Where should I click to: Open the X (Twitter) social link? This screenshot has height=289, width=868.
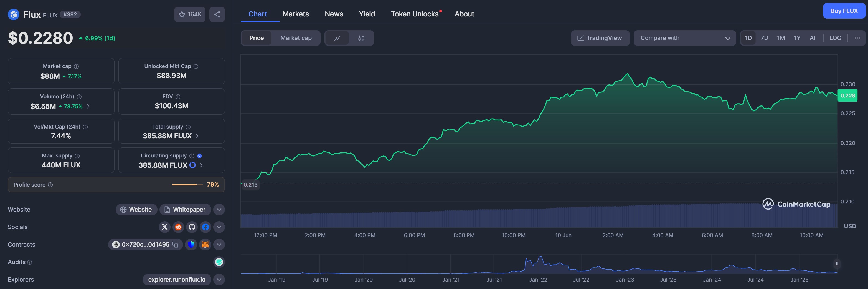tap(164, 227)
